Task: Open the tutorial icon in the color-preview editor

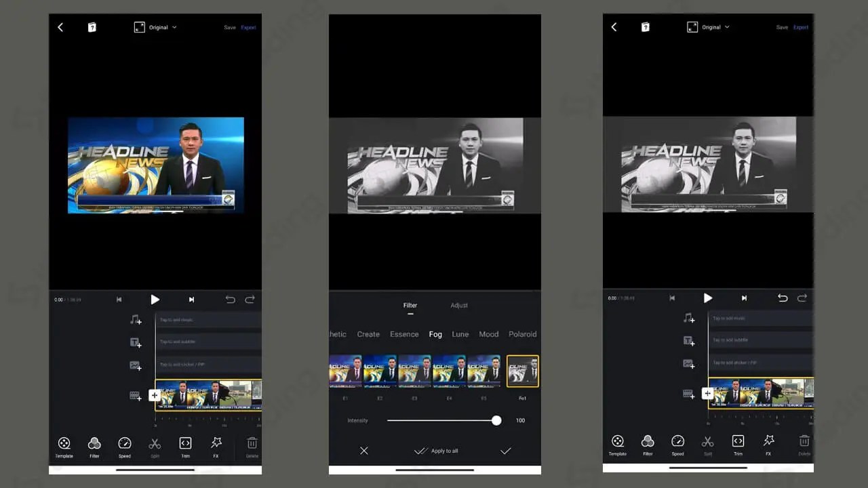Action: tap(92, 27)
